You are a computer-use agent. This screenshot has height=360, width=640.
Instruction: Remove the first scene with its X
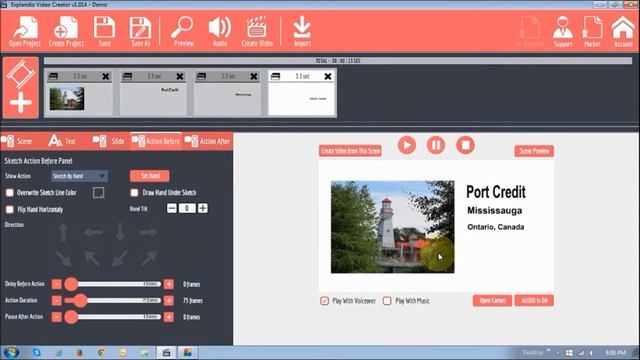point(106,76)
